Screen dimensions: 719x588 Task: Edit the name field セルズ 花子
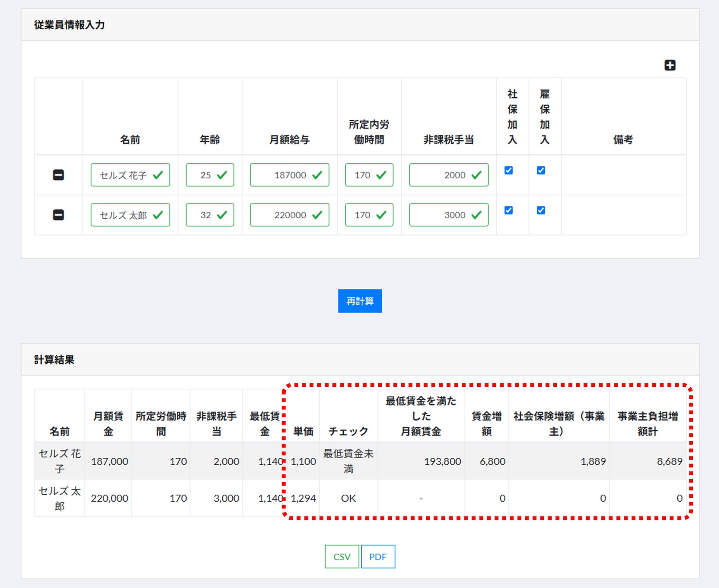[x=130, y=175]
